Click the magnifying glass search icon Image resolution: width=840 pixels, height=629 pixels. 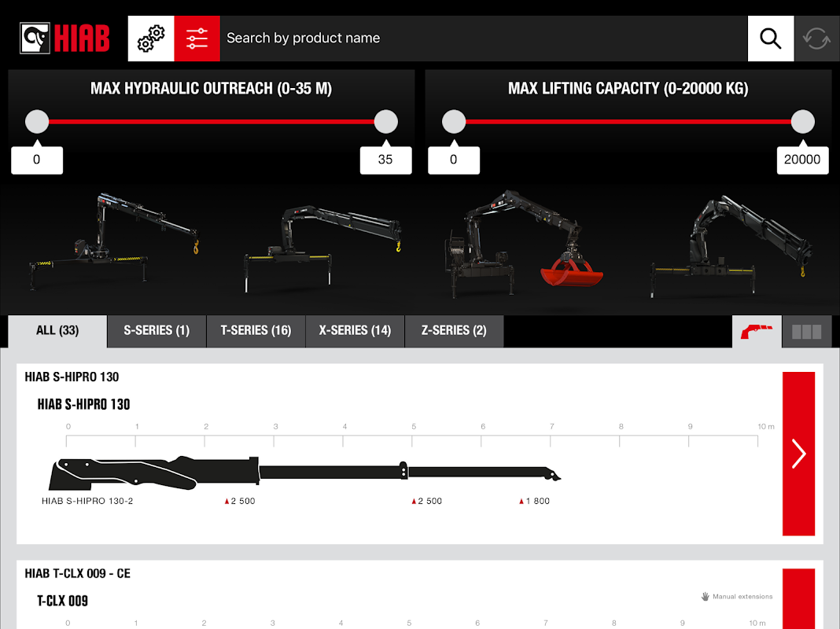[770, 39]
